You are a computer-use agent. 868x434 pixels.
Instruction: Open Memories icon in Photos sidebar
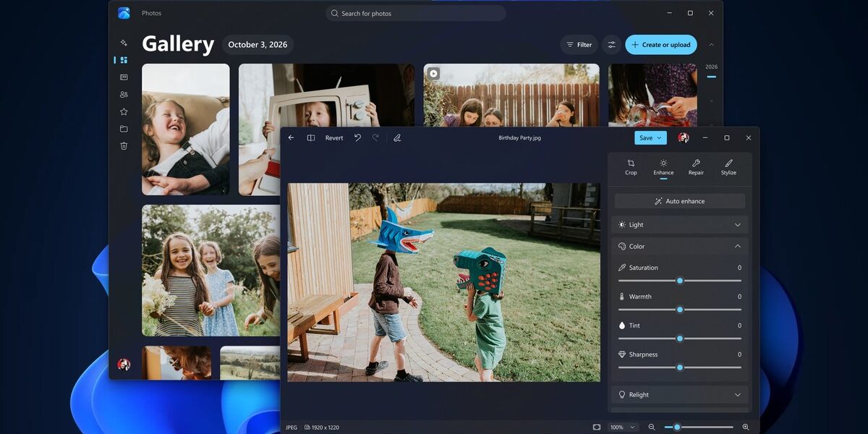click(124, 77)
